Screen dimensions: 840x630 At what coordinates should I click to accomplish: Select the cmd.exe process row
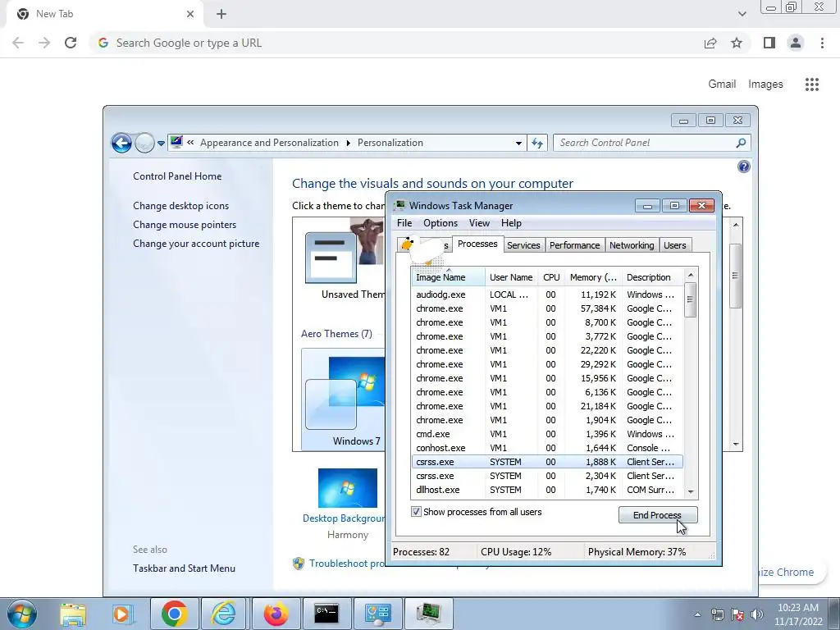(547, 434)
